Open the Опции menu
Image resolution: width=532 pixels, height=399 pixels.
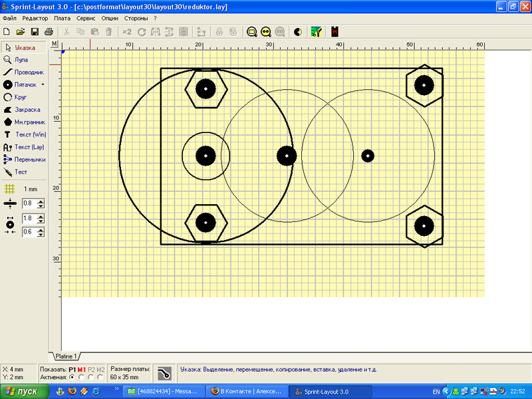pyautogui.click(x=110, y=19)
